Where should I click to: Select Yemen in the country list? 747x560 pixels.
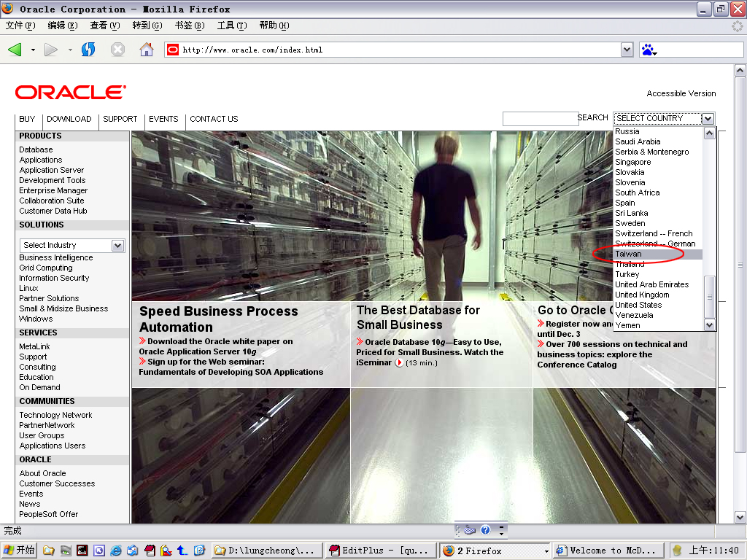(658, 326)
